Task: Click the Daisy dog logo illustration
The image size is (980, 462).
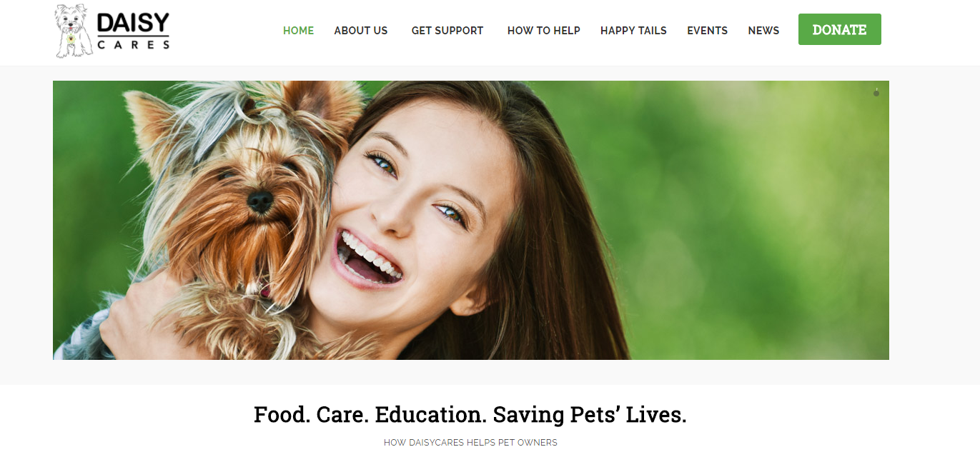Action: tap(74, 31)
